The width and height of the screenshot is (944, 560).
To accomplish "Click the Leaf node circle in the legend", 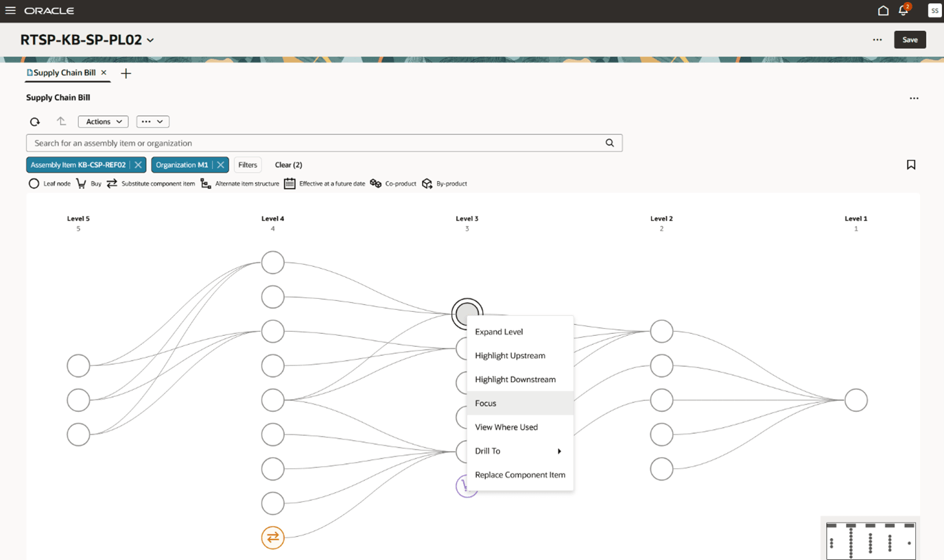I will click(34, 183).
